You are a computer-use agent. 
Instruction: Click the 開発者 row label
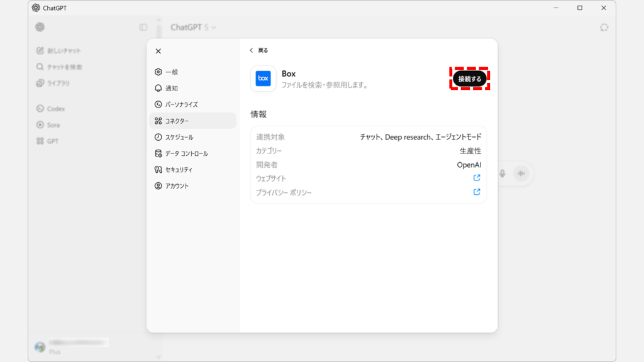pos(267,165)
